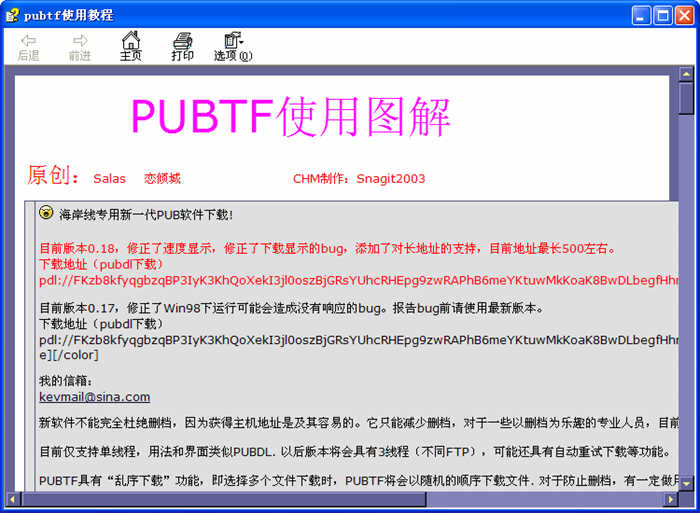
Task: Open the kevmail@sina.com email link
Action: click(95, 397)
